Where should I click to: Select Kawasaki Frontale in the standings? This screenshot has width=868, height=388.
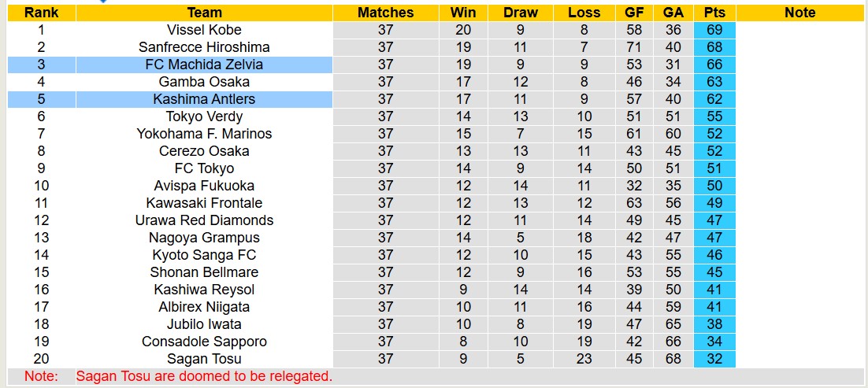tap(204, 203)
